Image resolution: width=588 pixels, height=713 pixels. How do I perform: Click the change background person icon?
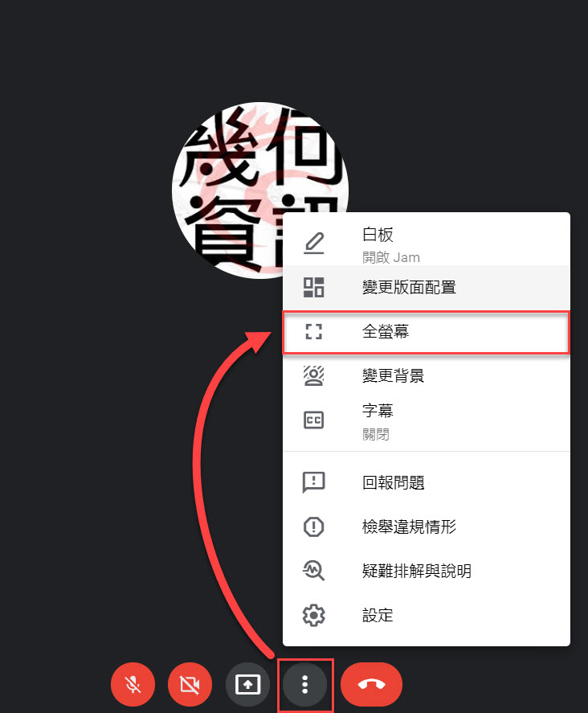(x=313, y=375)
